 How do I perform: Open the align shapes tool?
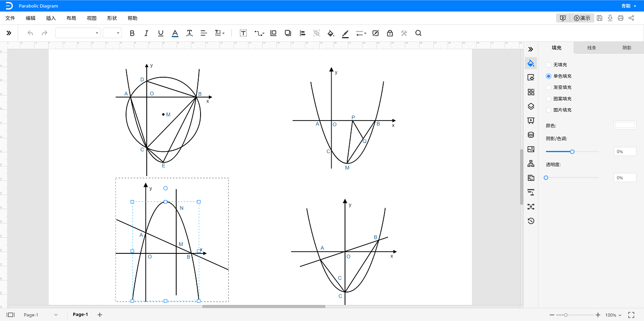click(x=302, y=33)
